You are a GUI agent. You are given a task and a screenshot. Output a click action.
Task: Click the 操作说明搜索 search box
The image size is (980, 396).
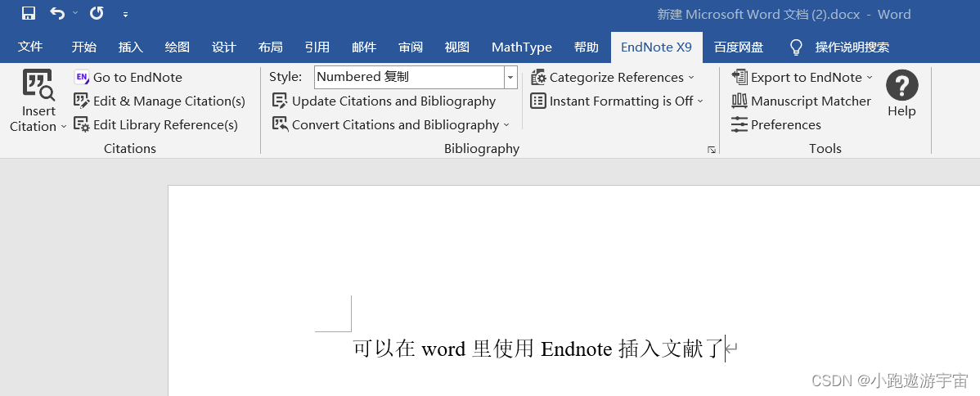(852, 47)
